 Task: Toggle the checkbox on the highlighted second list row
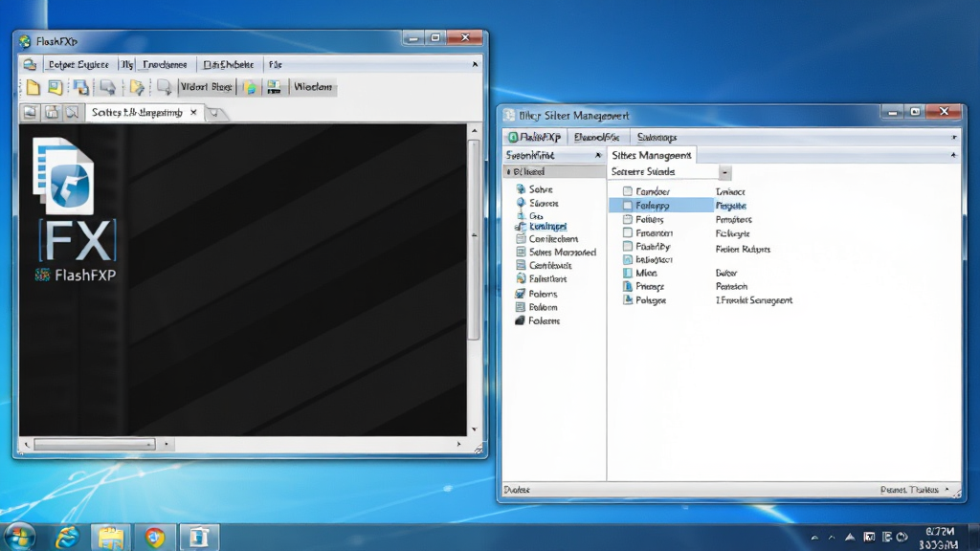pos(628,205)
